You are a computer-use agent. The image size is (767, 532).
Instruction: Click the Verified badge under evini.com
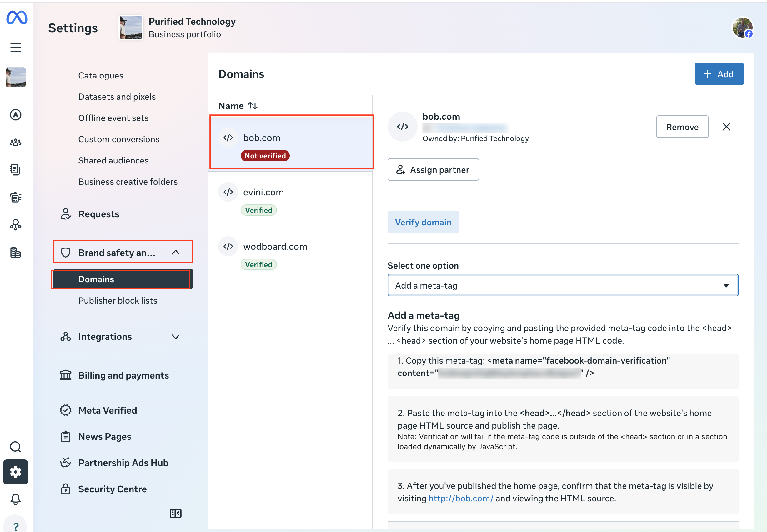(259, 210)
